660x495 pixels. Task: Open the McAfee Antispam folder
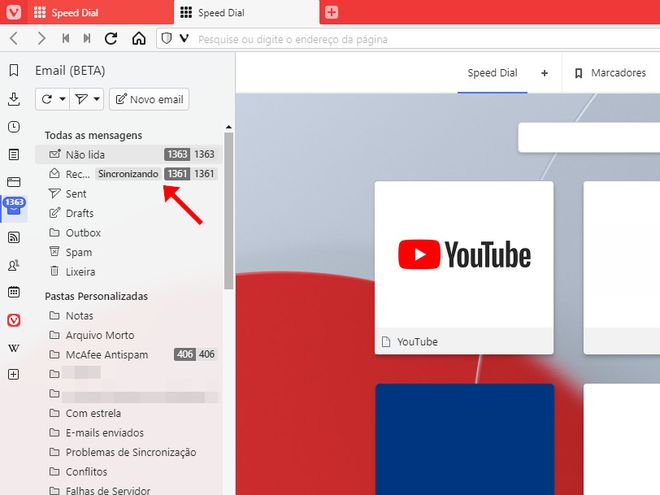point(127,354)
